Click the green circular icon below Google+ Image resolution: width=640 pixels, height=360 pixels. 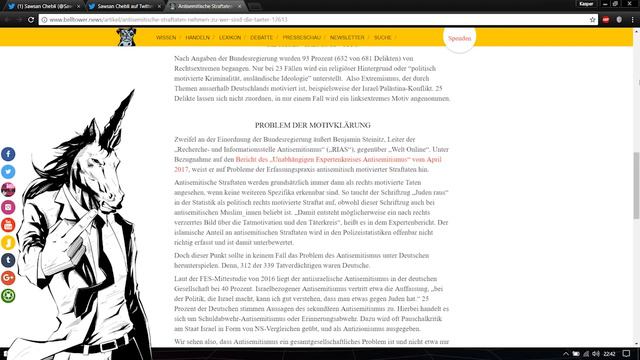pos(8,296)
